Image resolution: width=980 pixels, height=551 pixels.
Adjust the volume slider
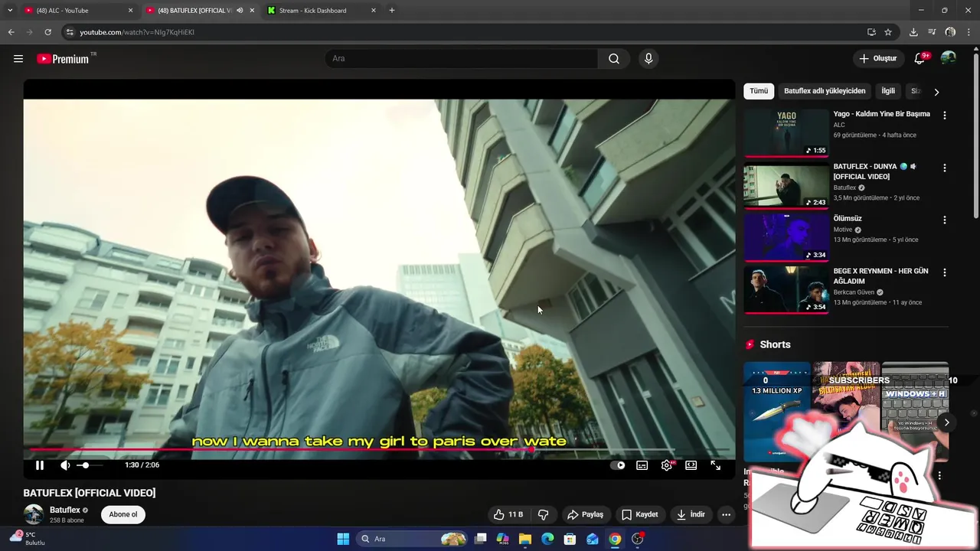click(x=90, y=465)
